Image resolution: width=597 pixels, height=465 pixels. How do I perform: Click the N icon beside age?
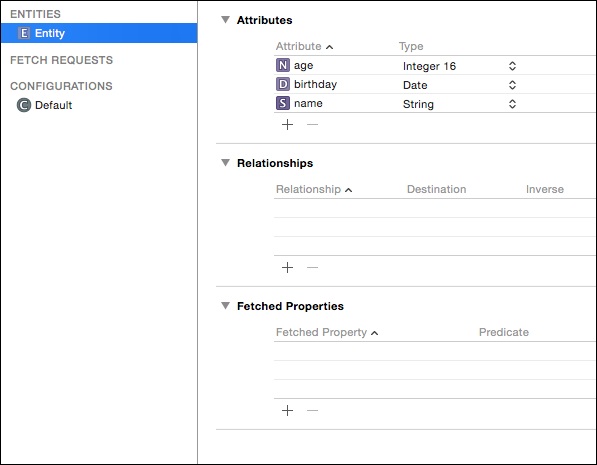click(x=283, y=65)
